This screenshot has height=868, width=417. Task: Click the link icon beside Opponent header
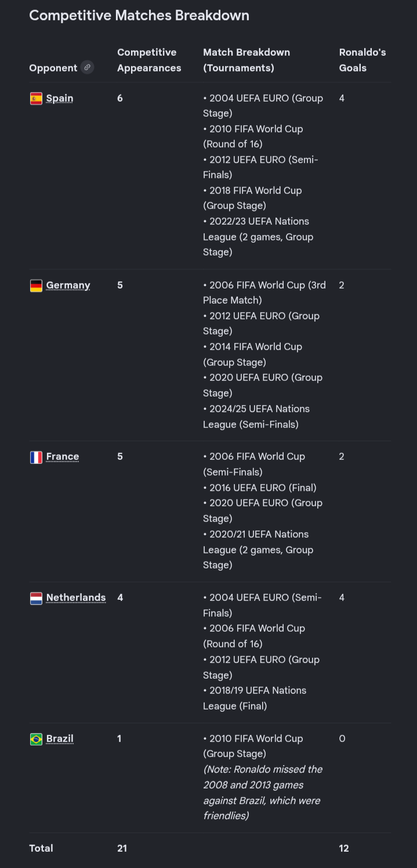click(87, 67)
